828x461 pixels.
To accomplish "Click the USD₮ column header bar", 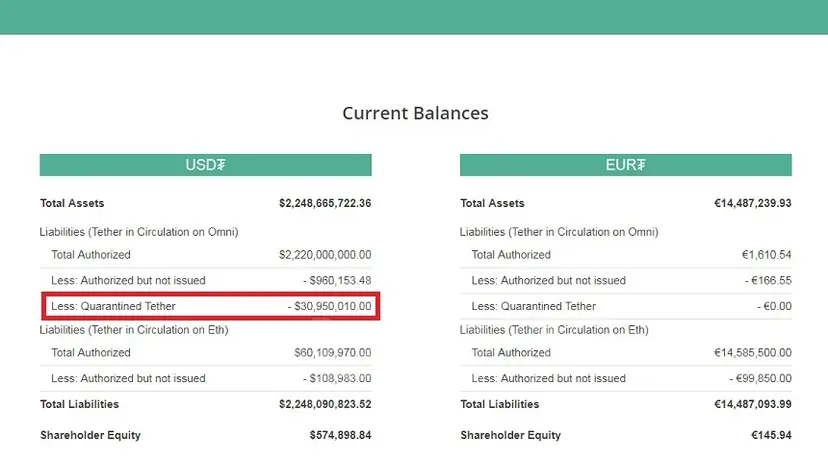I will pos(205,165).
